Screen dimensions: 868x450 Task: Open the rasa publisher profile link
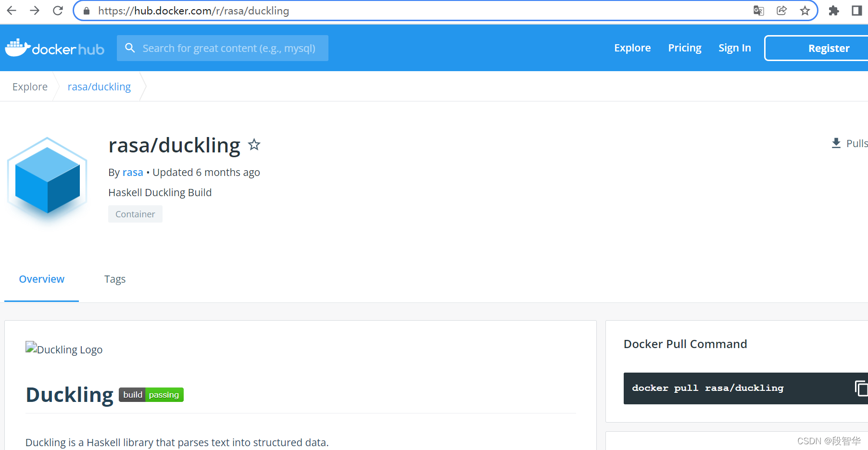133,172
